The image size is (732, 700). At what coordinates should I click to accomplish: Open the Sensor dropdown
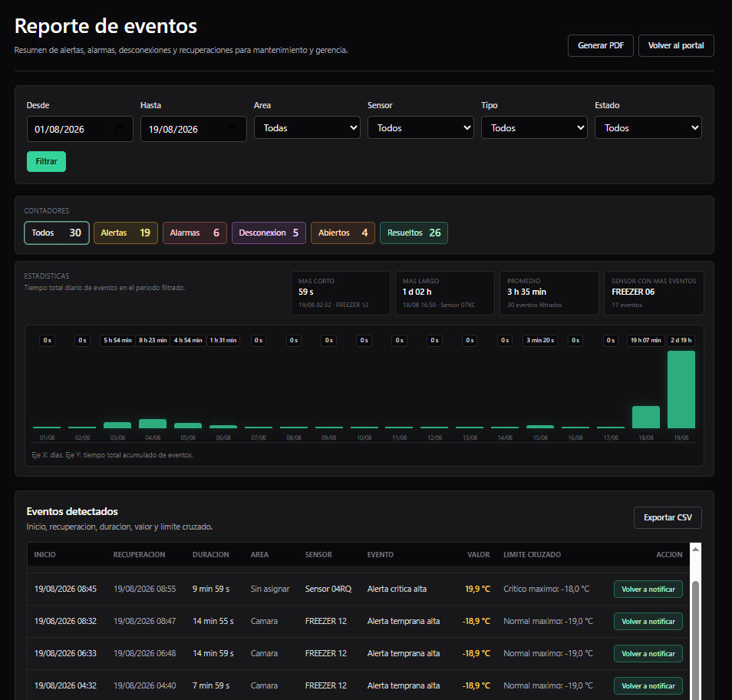tap(420, 127)
